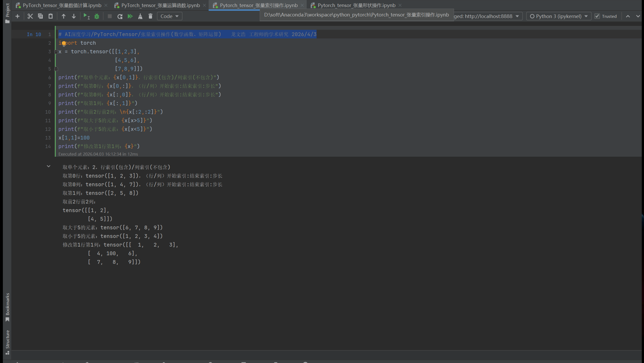This screenshot has height=363, width=644.
Task: Click the copy cell icon
Action: [40, 16]
